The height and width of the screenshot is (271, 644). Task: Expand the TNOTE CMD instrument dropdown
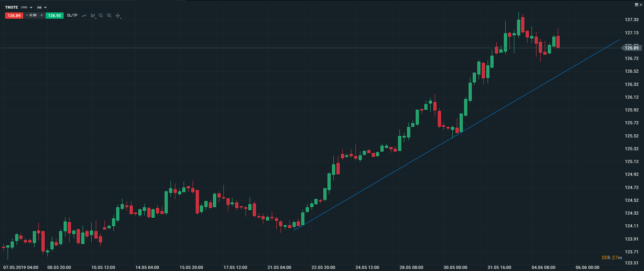[x=31, y=8]
